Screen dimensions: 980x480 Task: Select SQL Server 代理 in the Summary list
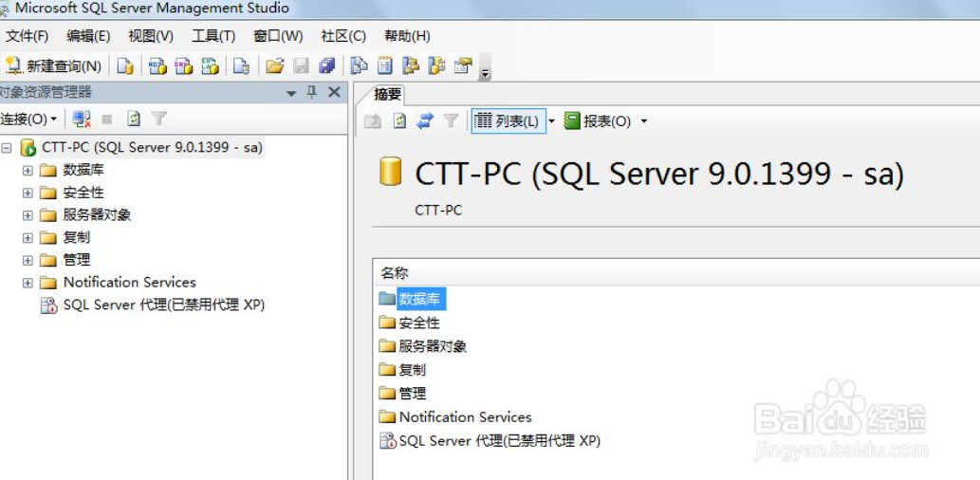pos(499,440)
